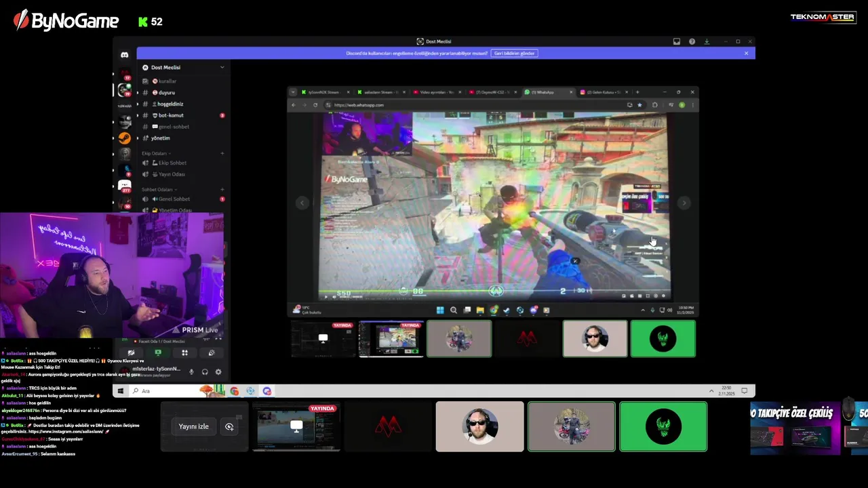The image size is (868, 488).
Task: Expand tray chevron on shared screen taskbar
Action: tap(642, 310)
